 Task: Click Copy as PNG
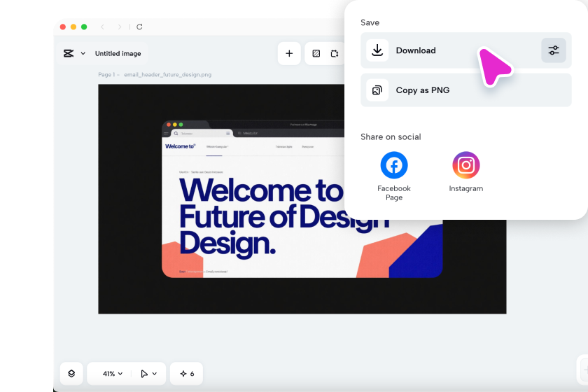(x=465, y=90)
